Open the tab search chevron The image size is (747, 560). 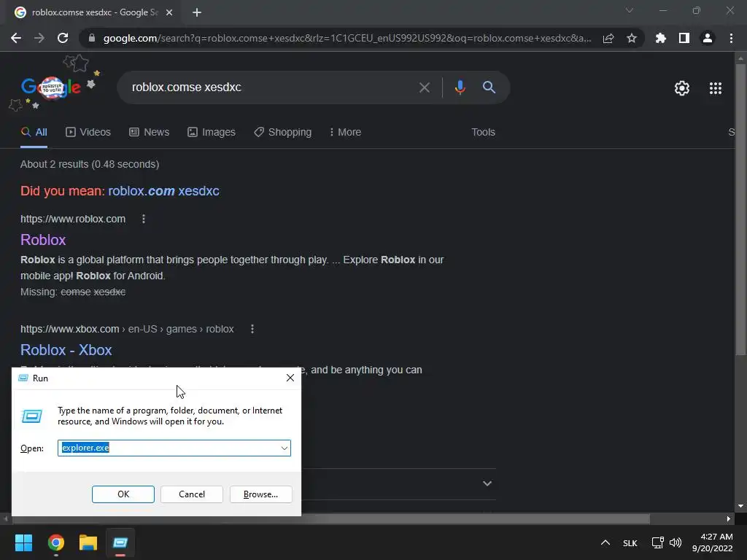pos(630,10)
